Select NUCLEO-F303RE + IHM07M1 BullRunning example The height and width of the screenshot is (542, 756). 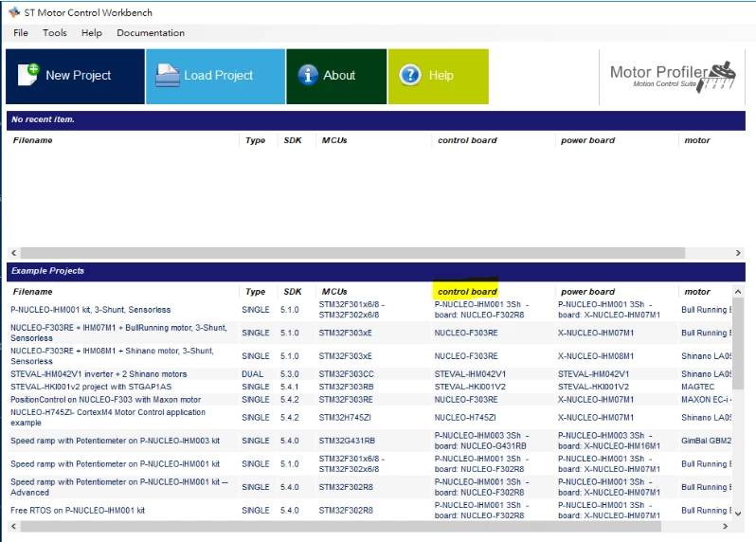118,333
